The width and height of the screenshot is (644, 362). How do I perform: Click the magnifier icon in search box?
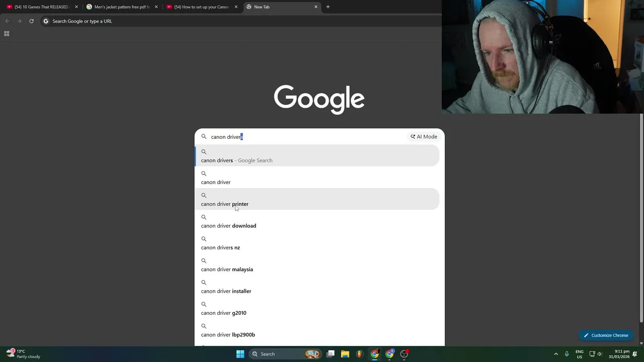(x=204, y=137)
